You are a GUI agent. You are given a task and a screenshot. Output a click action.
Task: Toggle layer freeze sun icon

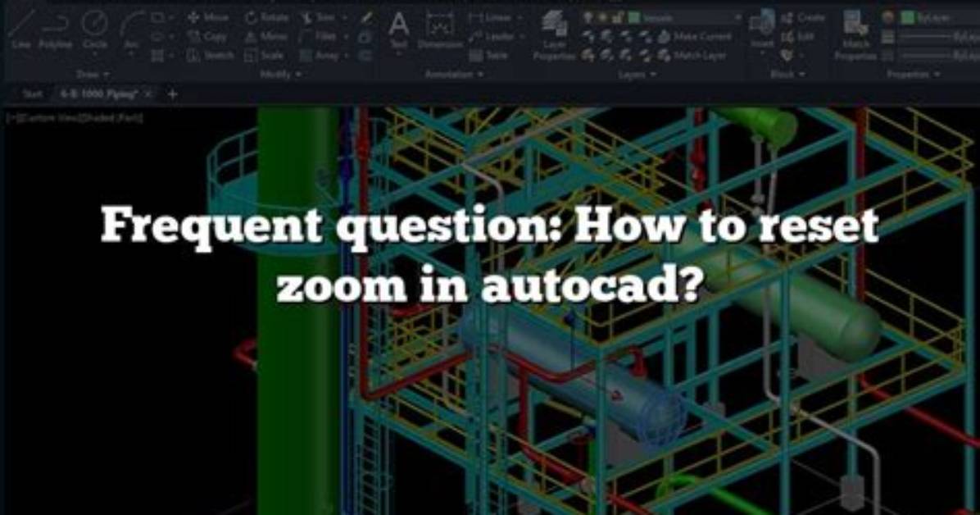click(603, 18)
